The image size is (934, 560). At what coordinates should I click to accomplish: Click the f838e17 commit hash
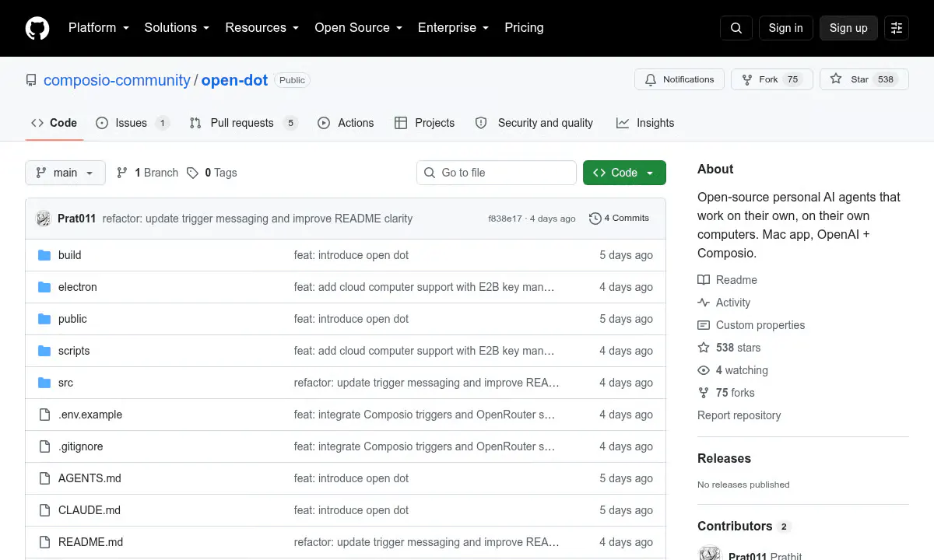505,219
